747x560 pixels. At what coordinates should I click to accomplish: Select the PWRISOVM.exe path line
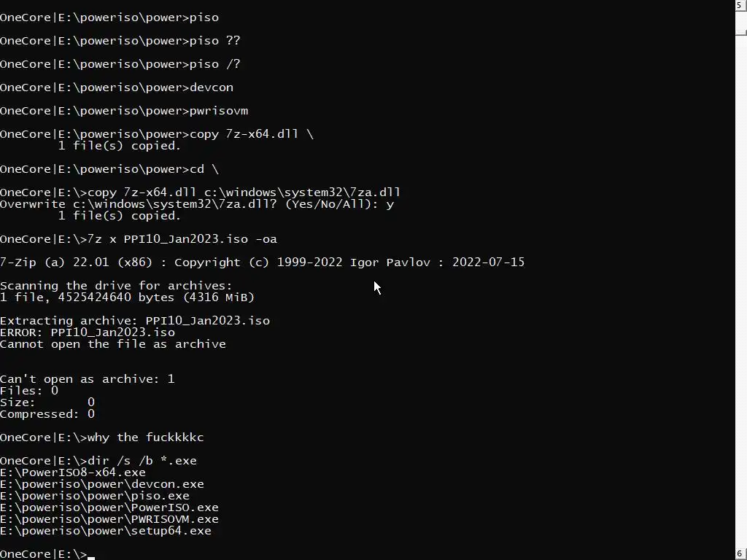(109, 519)
